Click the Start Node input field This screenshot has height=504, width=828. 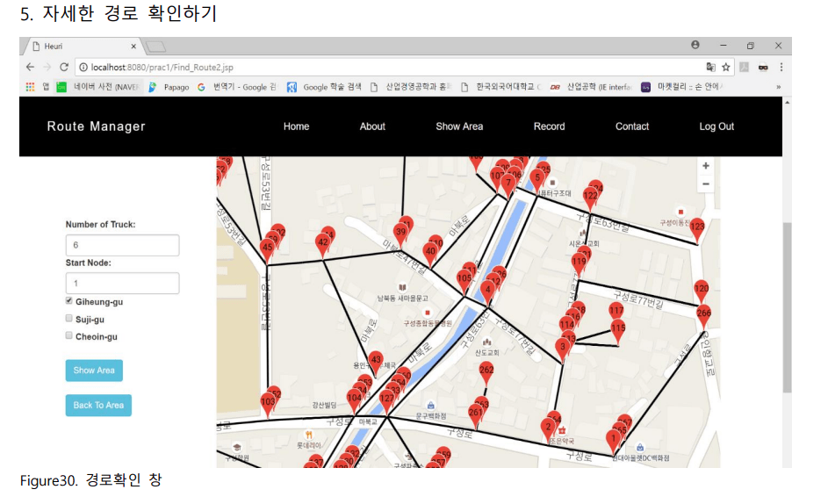(x=123, y=283)
